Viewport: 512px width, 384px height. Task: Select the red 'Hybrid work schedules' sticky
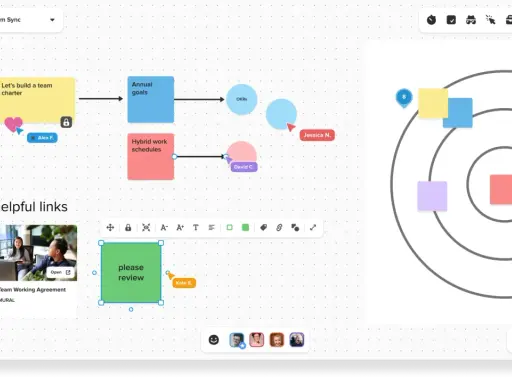click(x=151, y=156)
